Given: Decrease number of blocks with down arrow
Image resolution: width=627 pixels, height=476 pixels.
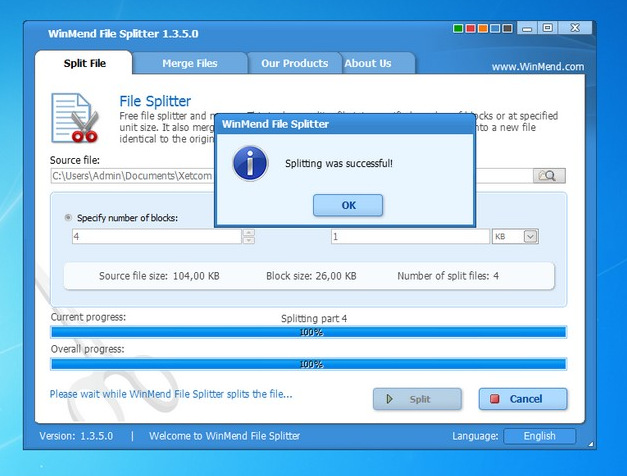Looking at the screenshot, I should (x=249, y=240).
